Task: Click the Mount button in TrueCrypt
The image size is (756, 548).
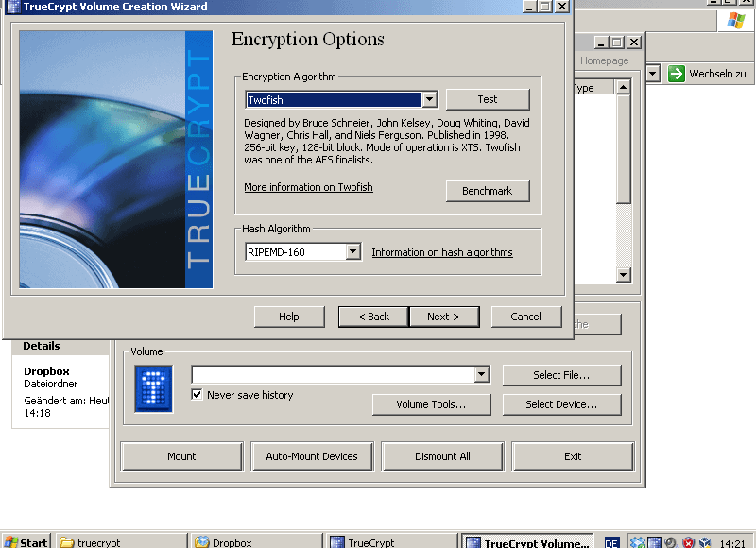Action: tap(181, 456)
